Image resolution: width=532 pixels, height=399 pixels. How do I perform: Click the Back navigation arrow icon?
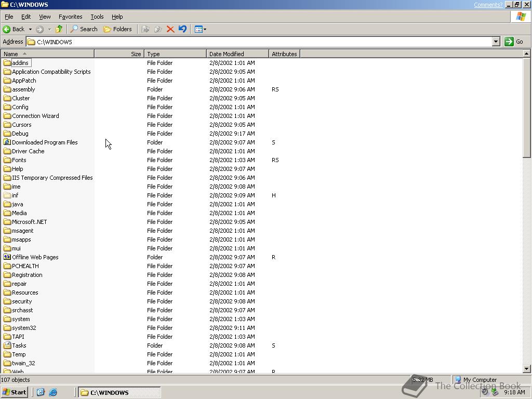(6, 29)
